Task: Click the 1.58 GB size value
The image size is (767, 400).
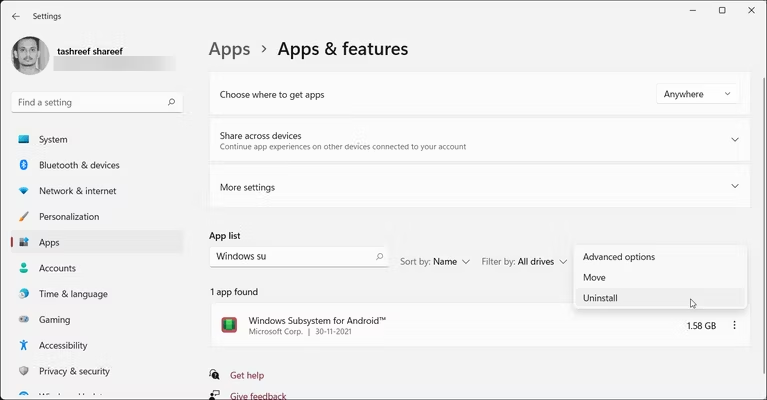Action: 701,326
